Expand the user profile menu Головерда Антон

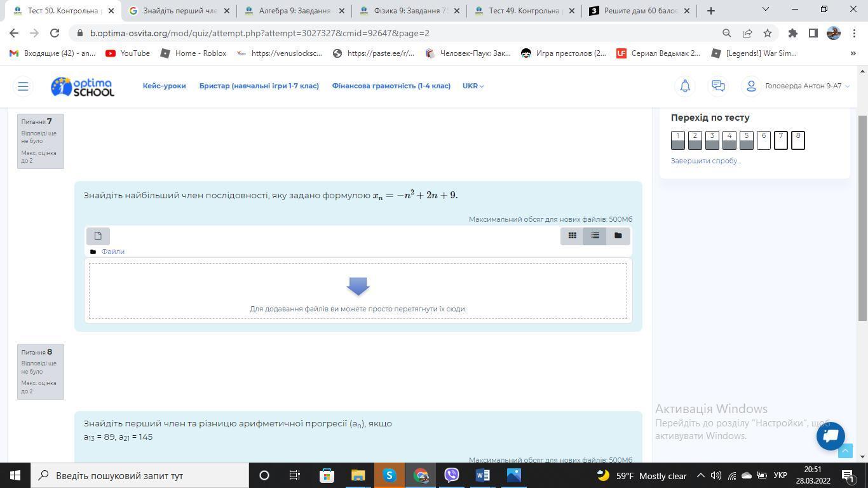(x=798, y=86)
